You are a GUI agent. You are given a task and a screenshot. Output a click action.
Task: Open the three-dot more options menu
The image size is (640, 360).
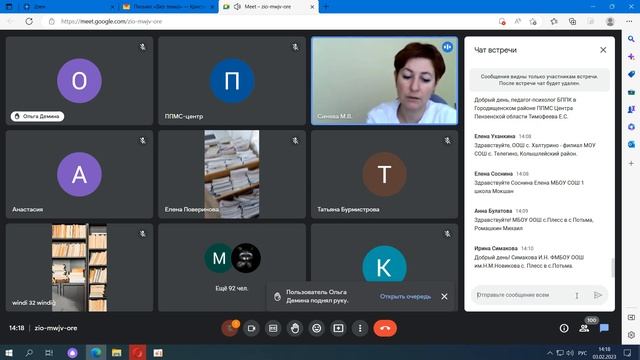[360, 328]
